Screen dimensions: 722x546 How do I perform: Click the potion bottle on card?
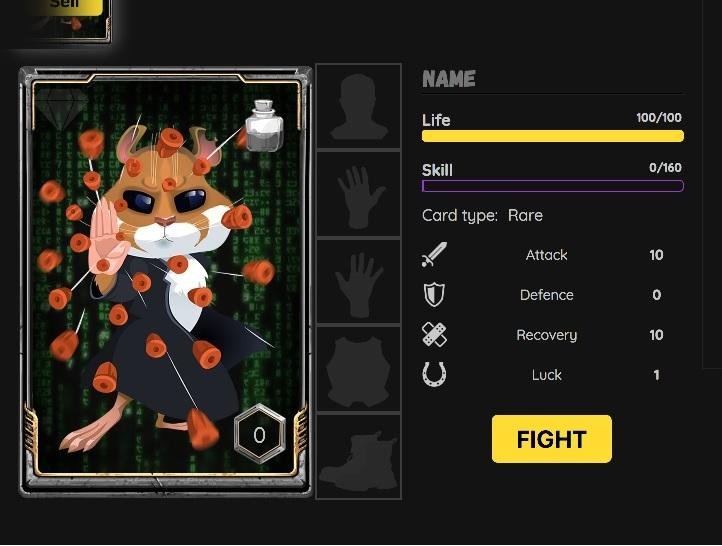click(x=264, y=126)
